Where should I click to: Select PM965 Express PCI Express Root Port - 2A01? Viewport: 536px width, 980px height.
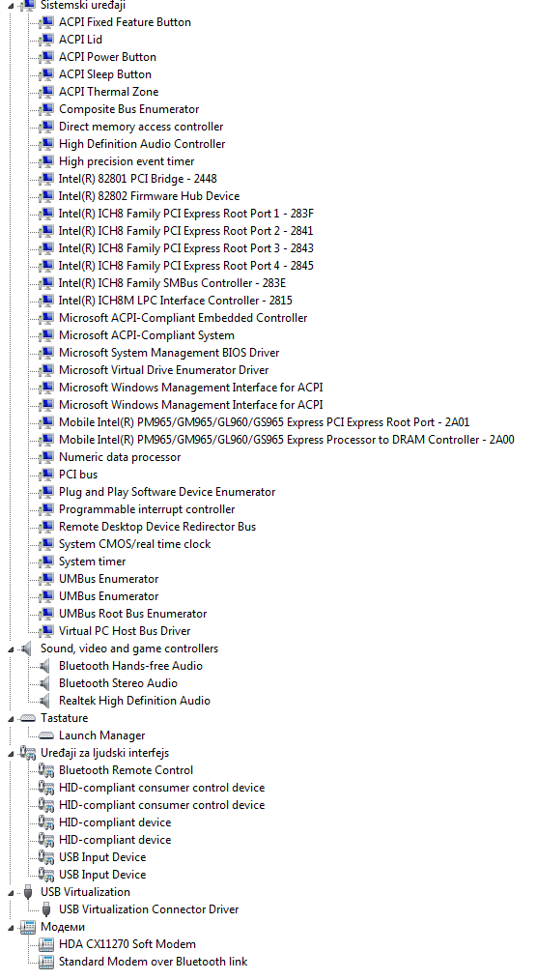coord(265,422)
